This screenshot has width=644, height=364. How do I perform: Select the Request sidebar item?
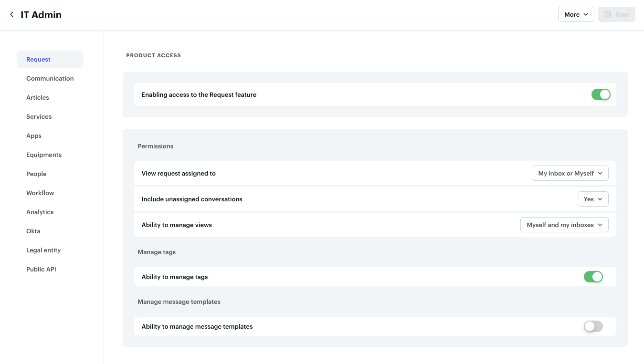click(x=39, y=60)
